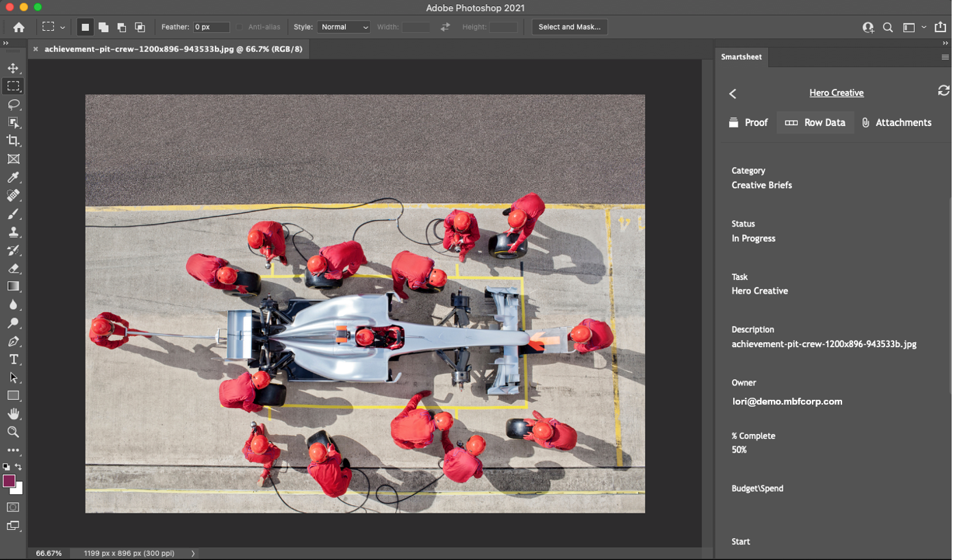Viewport: 953px width, 560px height.
Task: Select the Hand tool
Action: (13, 413)
